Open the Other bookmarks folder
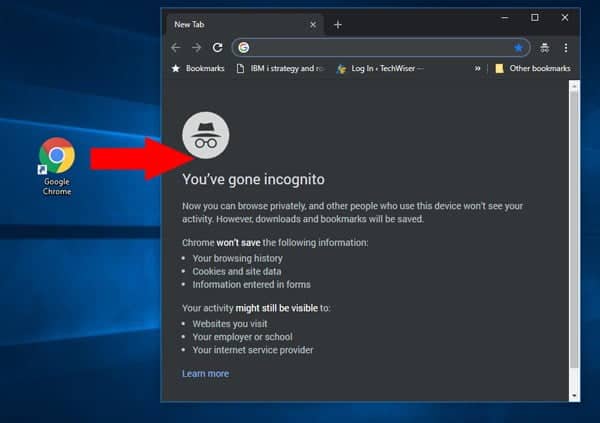Viewport: 600px width, 423px height. (533, 69)
